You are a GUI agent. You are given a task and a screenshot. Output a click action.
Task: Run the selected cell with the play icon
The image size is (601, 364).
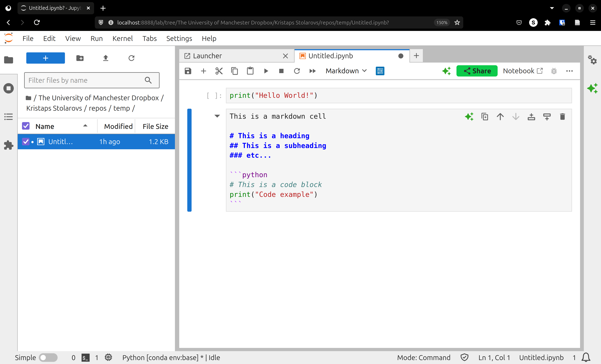point(266,71)
